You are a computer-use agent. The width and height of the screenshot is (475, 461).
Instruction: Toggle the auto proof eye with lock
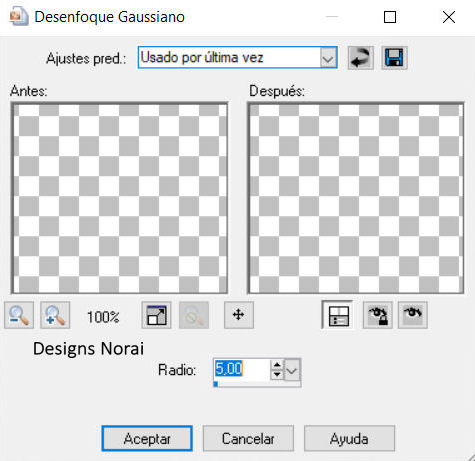377,315
